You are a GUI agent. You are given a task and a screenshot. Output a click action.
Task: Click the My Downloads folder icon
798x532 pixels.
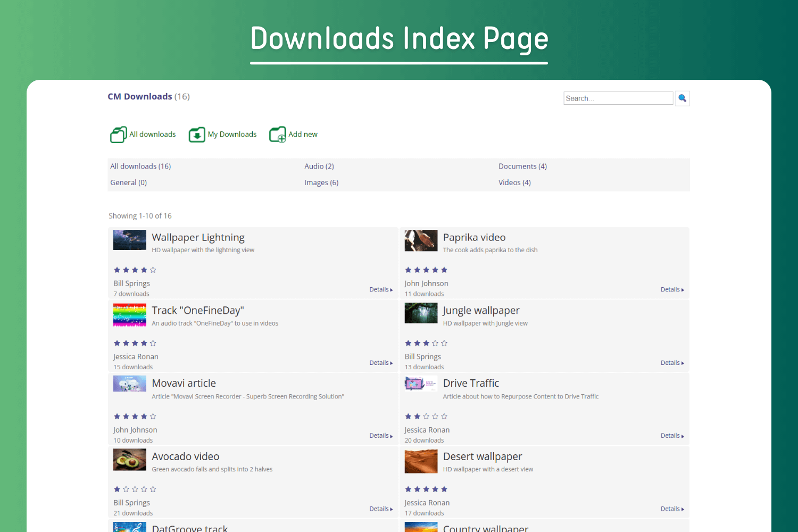197,135
